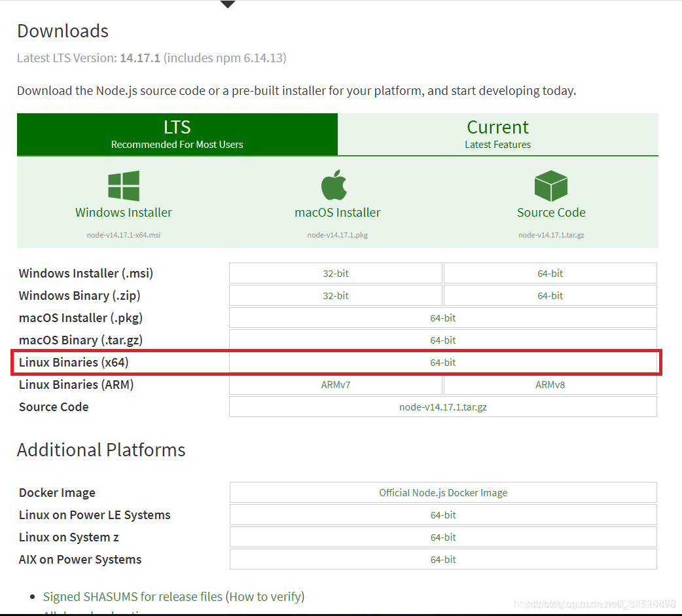Download Windows Installer (.msi) 64-bit
This screenshot has width=682, height=616.
coord(550,273)
